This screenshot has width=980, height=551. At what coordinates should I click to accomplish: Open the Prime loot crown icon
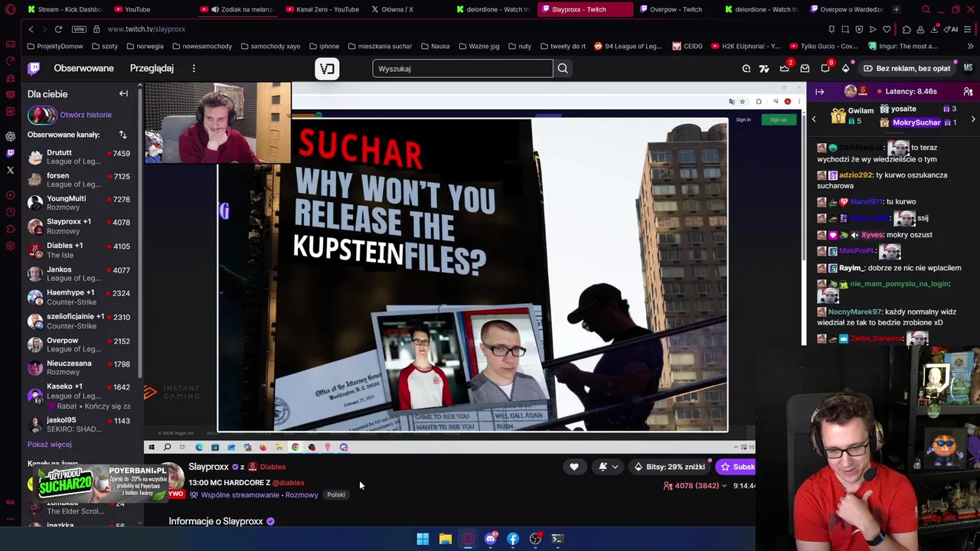tap(785, 68)
